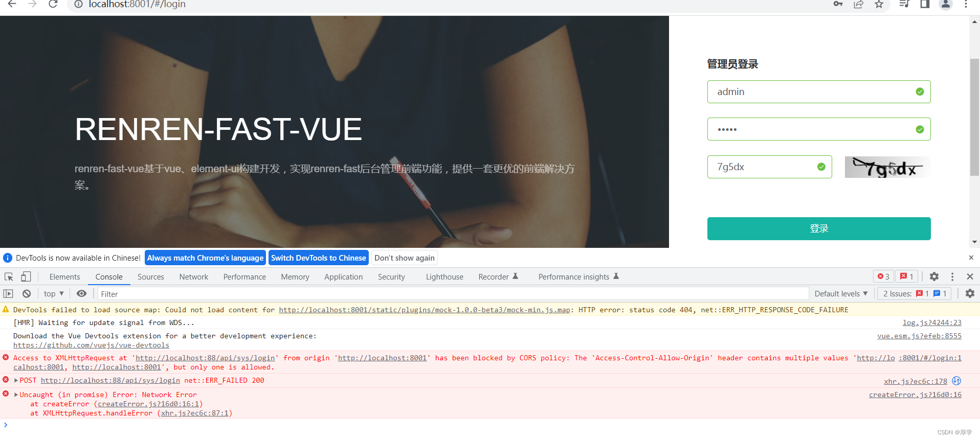
Task: Clear the console with the ban icon
Action: pos(27,293)
